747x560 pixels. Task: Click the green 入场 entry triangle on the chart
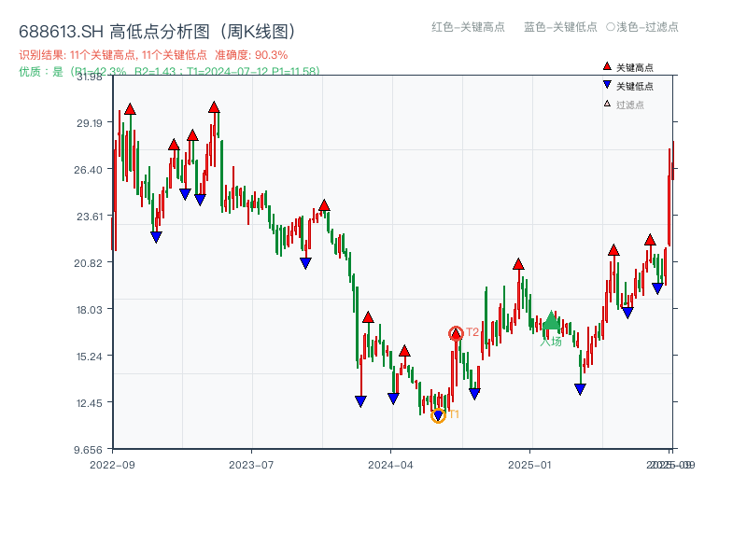click(551, 318)
